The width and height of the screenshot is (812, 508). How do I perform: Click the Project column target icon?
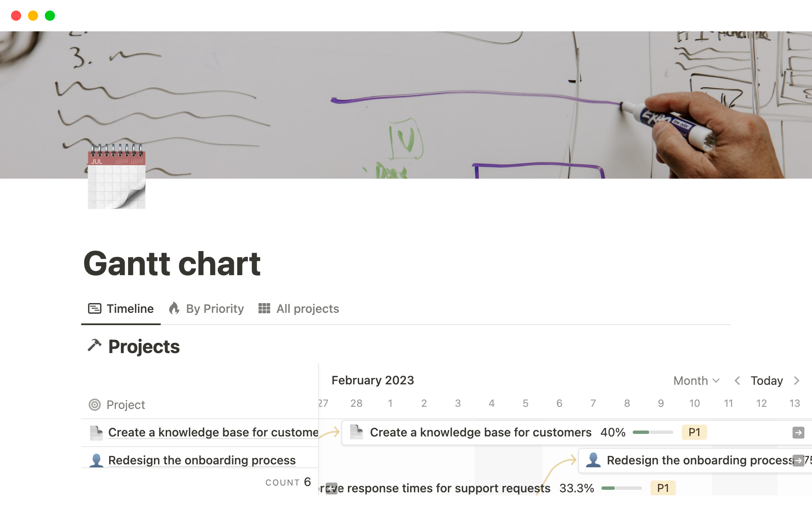(x=95, y=404)
